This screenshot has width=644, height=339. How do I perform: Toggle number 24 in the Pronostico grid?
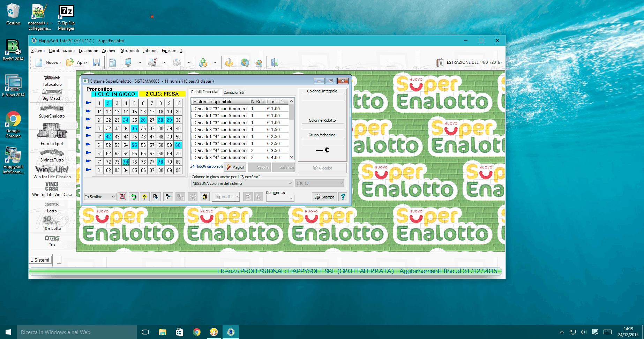tap(126, 120)
